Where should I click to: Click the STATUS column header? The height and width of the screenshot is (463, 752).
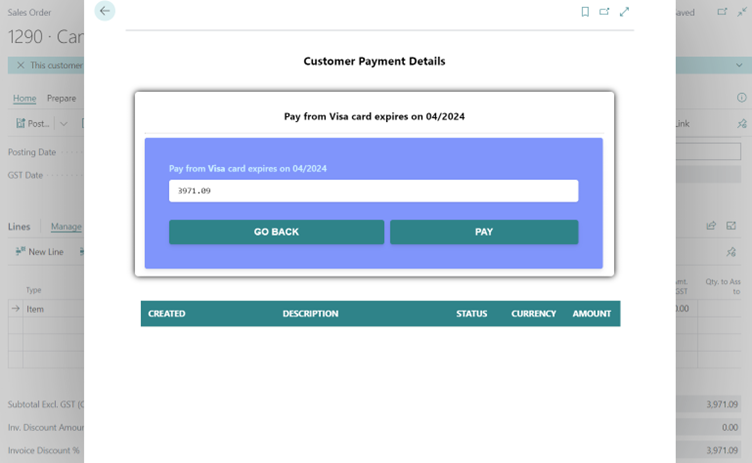pos(471,313)
